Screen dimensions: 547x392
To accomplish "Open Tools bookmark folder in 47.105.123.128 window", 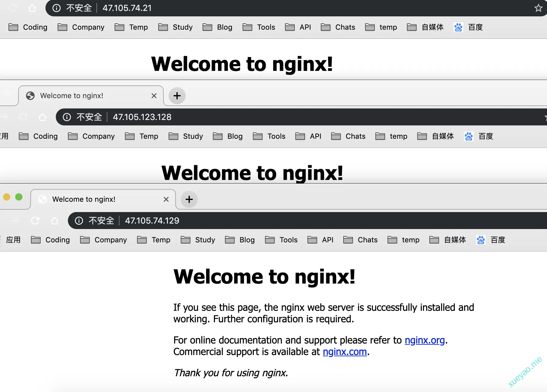I will pyautogui.click(x=269, y=136).
